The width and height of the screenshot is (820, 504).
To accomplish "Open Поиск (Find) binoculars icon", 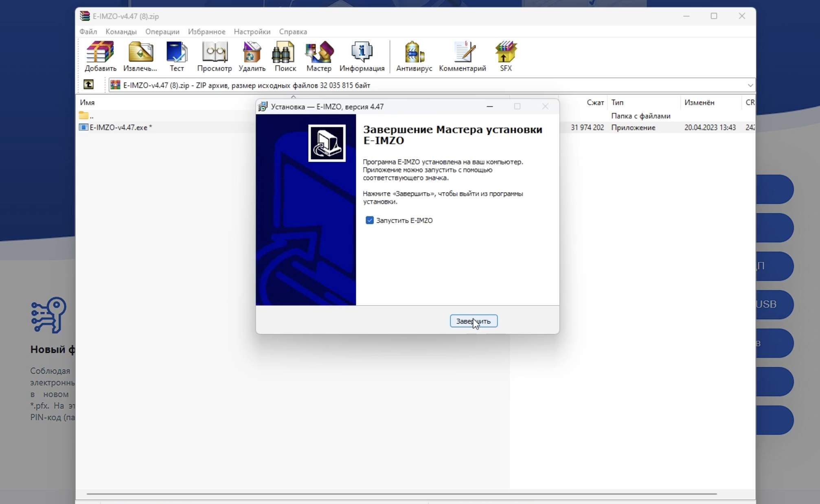I will [285, 56].
